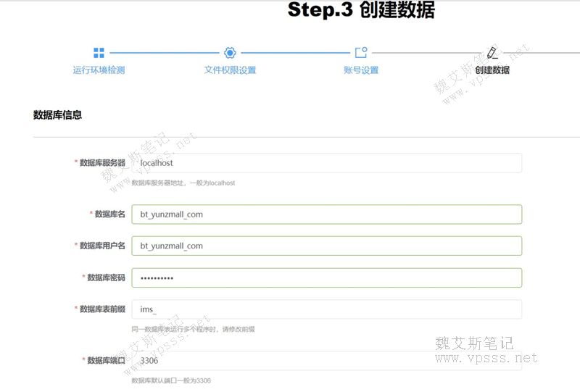Click the 数据库服务器 field label
Screen dimensions: 580x392
101,163
